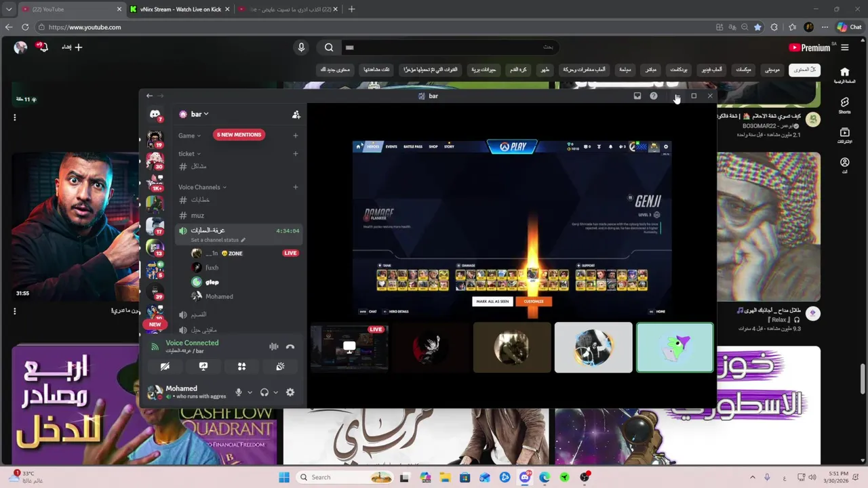Screen dimensions: 868x488
Task: Open noise suppression waveform icon
Action: pyautogui.click(x=273, y=346)
